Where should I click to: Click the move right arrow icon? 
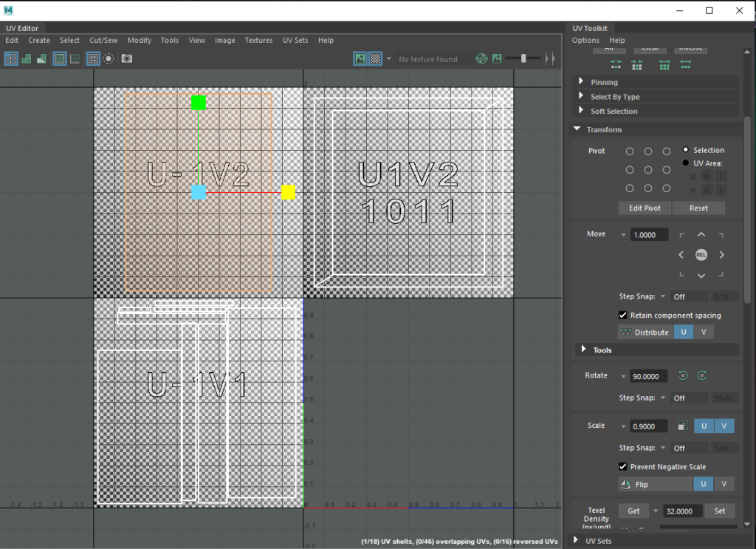(722, 255)
